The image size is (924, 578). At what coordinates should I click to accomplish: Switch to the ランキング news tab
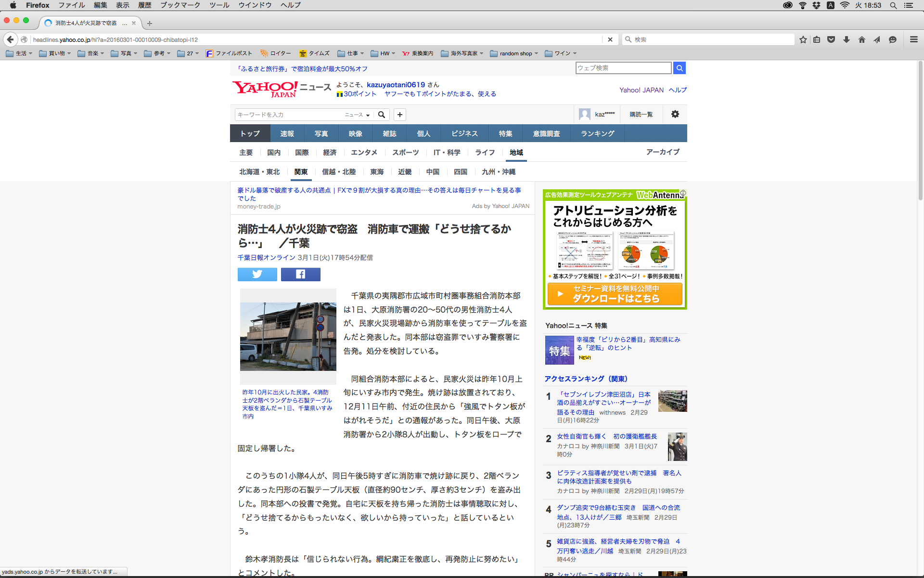(597, 133)
